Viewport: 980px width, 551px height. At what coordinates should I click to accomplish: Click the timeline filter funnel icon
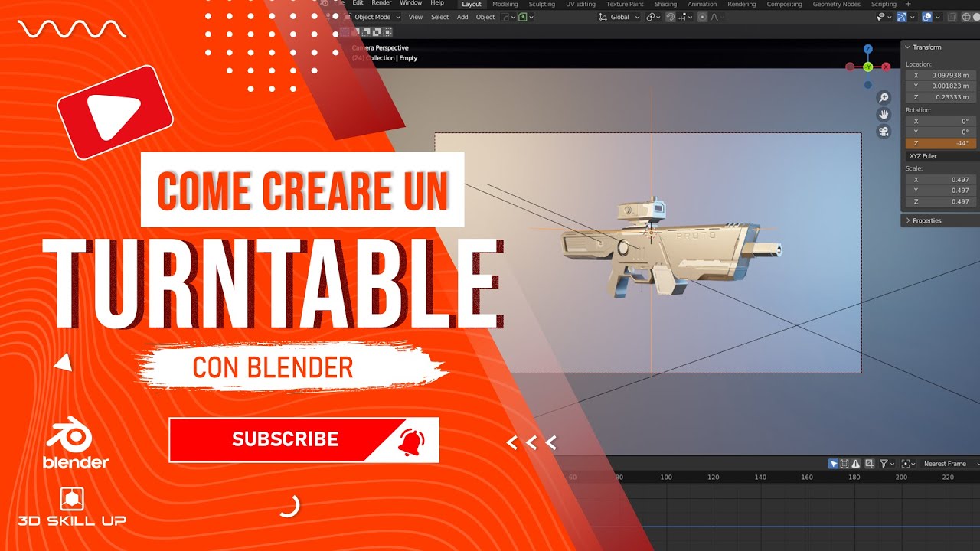(x=884, y=464)
